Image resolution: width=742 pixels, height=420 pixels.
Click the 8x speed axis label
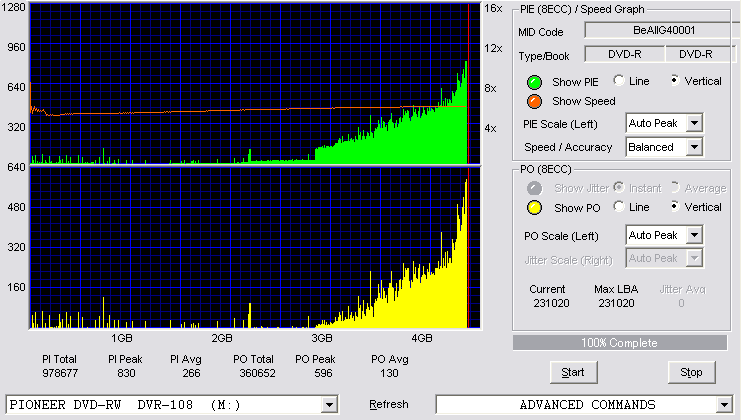pos(490,88)
